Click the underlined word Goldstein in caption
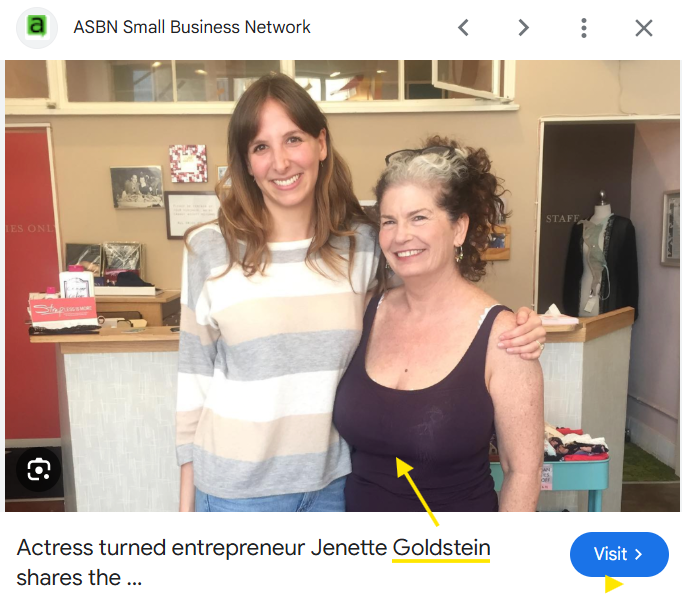 tap(441, 548)
